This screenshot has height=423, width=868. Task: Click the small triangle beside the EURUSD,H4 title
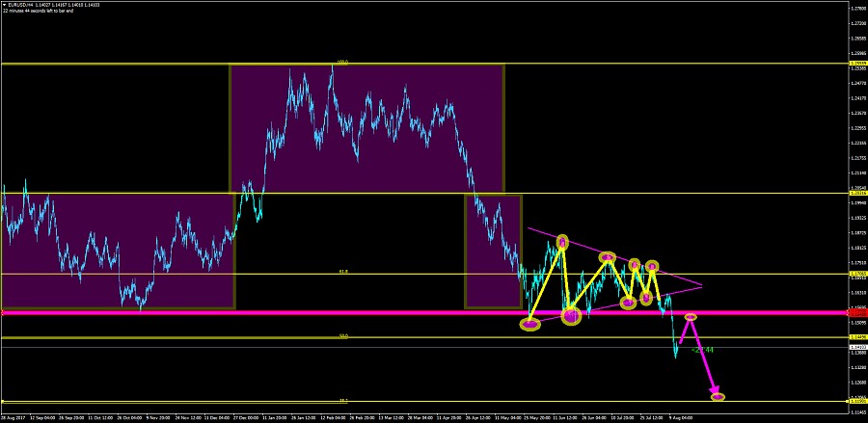[4, 5]
